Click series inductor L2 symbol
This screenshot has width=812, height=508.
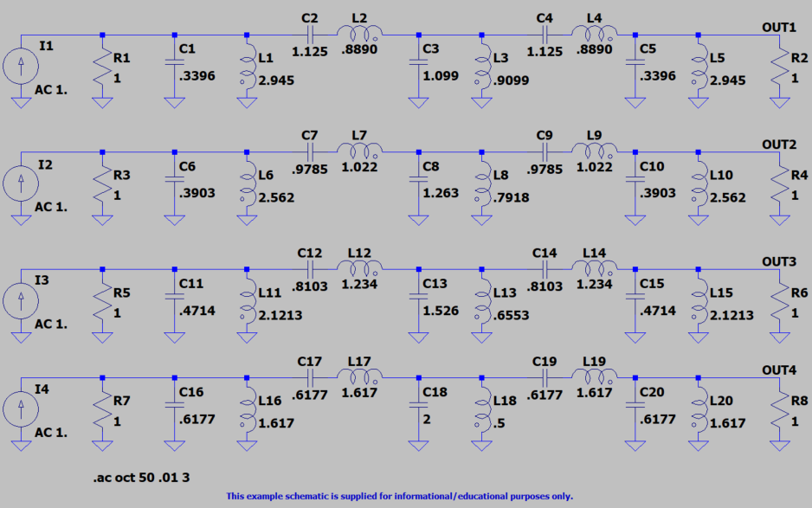point(360,34)
